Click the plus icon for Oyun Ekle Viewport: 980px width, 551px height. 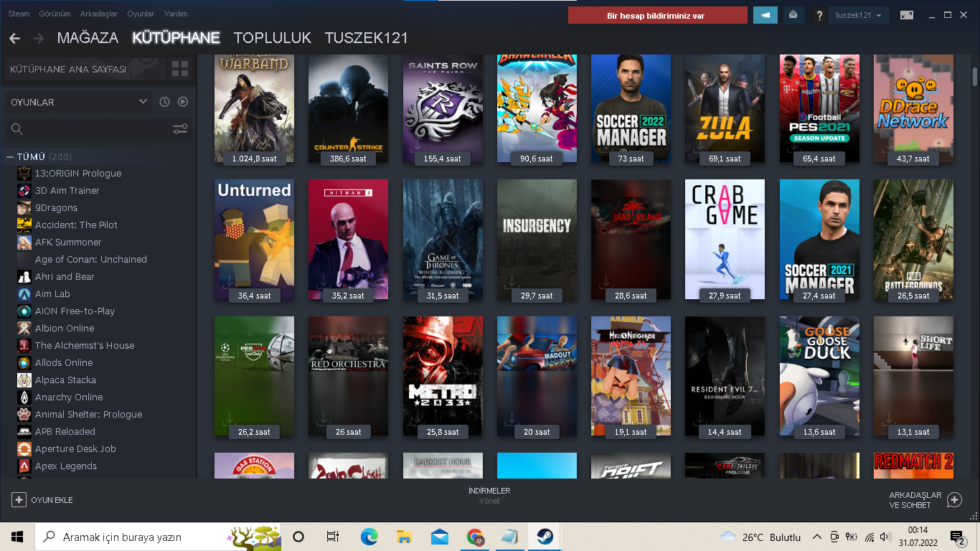tap(19, 500)
